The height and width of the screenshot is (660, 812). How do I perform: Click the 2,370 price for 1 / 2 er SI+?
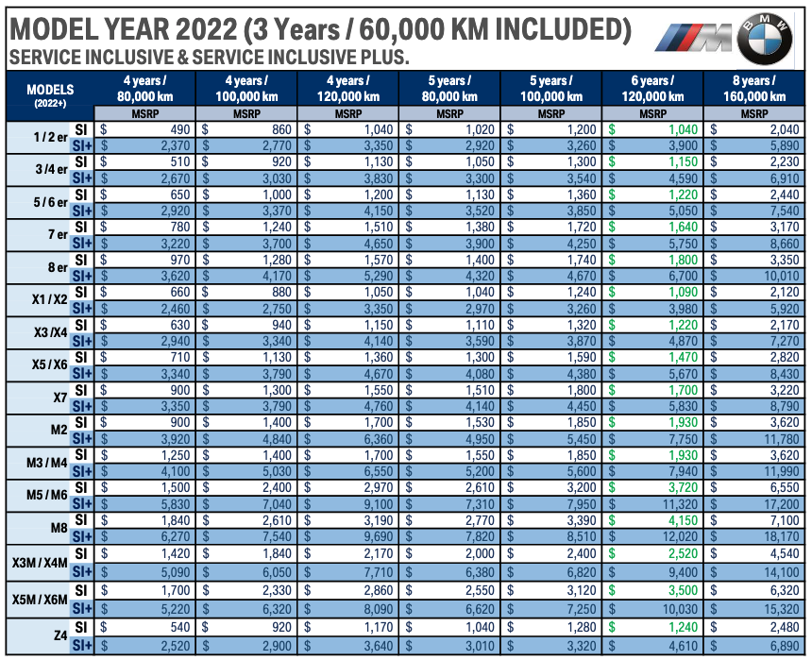176,145
